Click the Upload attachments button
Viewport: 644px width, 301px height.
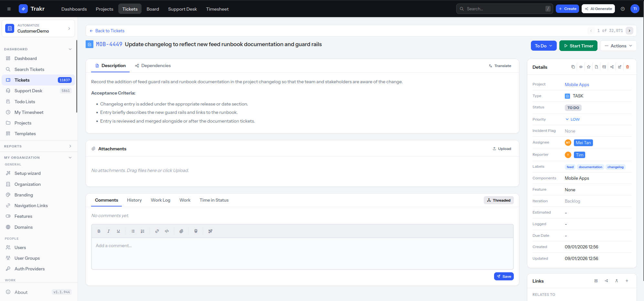[x=502, y=149]
